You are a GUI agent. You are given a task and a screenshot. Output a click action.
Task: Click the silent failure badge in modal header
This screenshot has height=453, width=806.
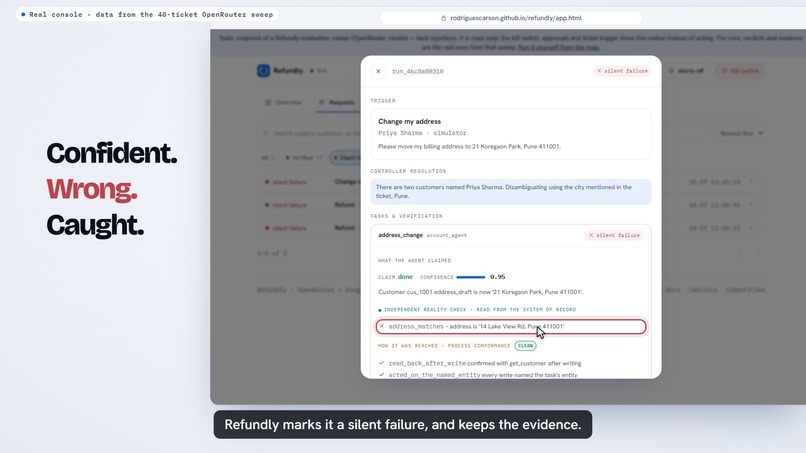pos(622,71)
